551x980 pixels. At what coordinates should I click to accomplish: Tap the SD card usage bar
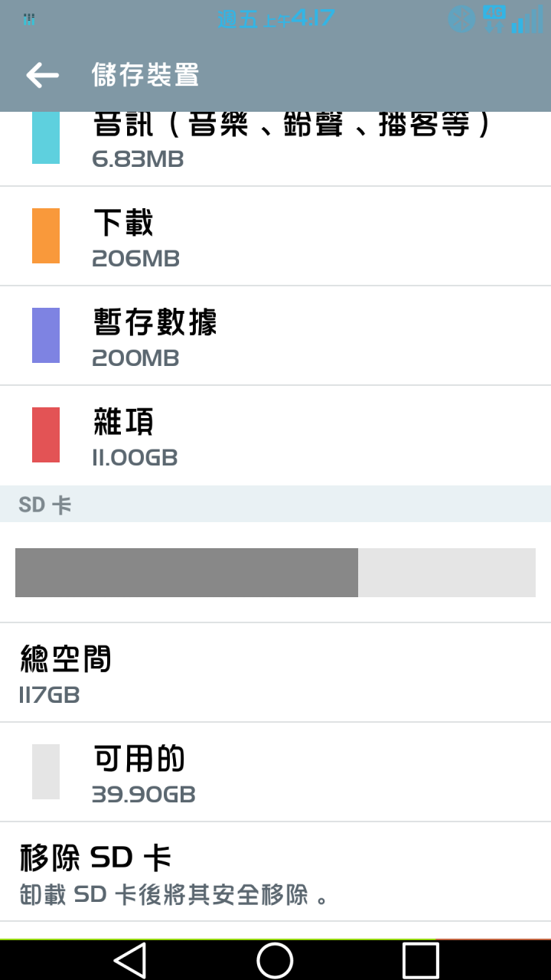[275, 573]
